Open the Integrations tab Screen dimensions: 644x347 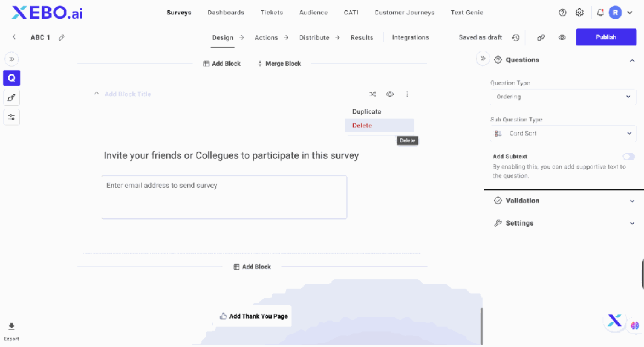[411, 37]
